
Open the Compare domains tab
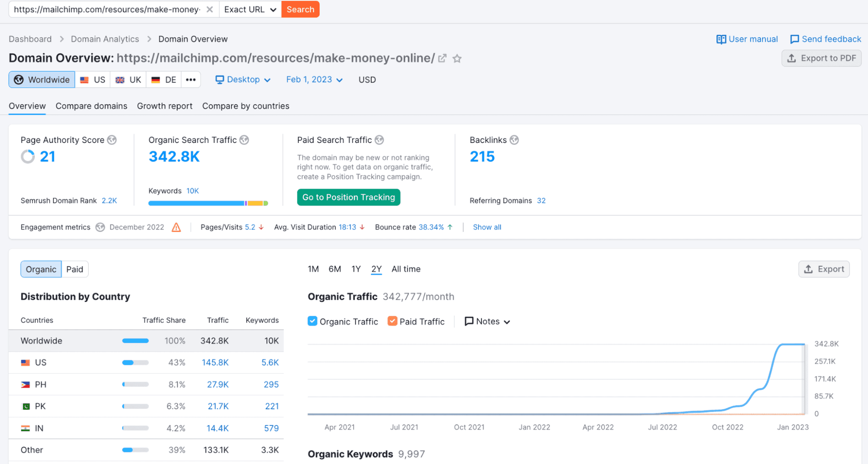91,106
